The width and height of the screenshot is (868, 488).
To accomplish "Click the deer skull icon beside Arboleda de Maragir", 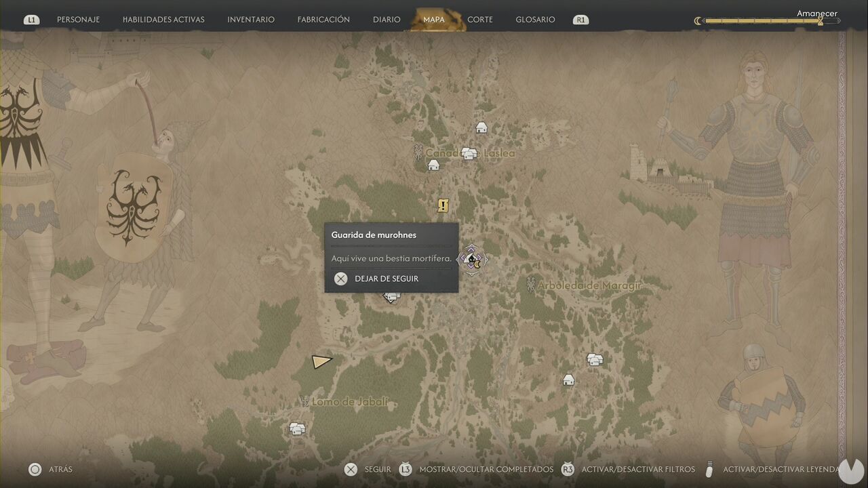I will tap(530, 285).
